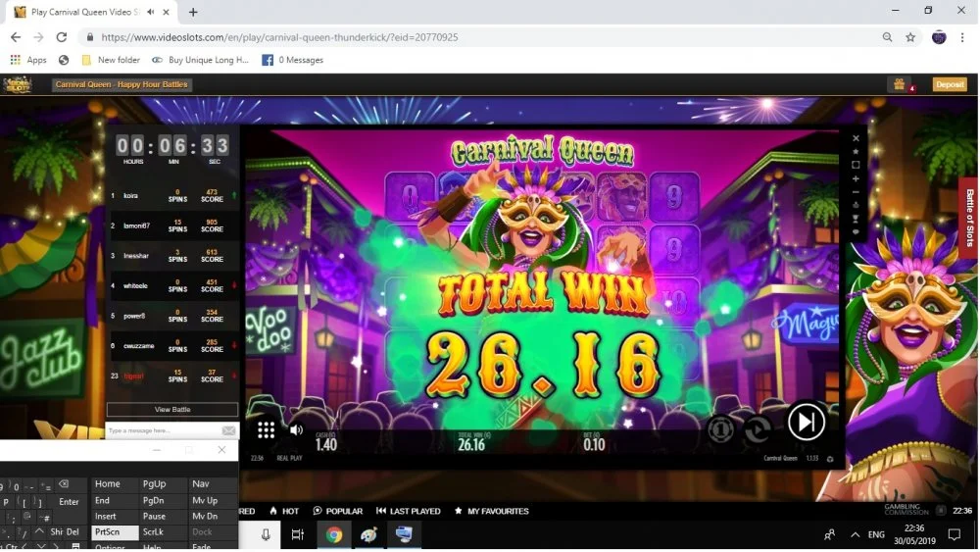Open Carnival Queen - Happy Hour Battles label
Viewport: 980px width, 552px height.
tap(122, 84)
